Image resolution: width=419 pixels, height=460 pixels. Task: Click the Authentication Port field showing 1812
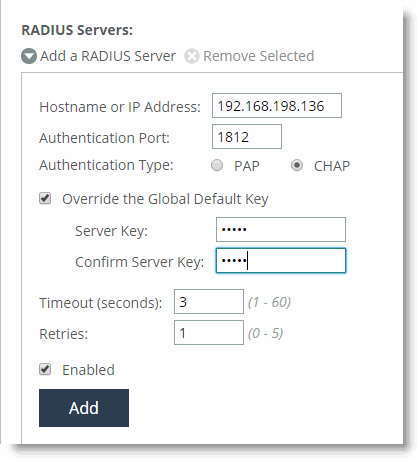247,137
